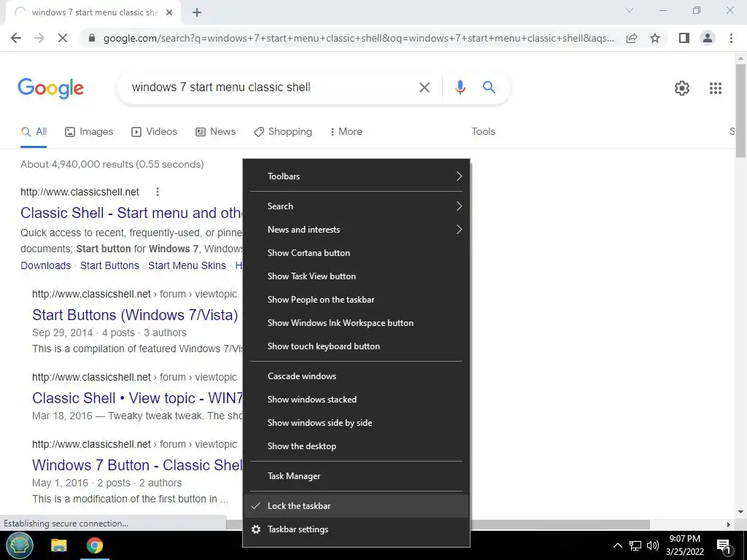Open Taskbar settings

click(356, 529)
